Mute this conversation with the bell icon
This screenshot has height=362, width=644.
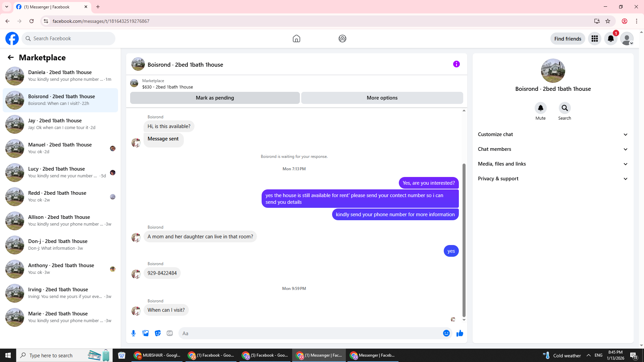[540, 108]
